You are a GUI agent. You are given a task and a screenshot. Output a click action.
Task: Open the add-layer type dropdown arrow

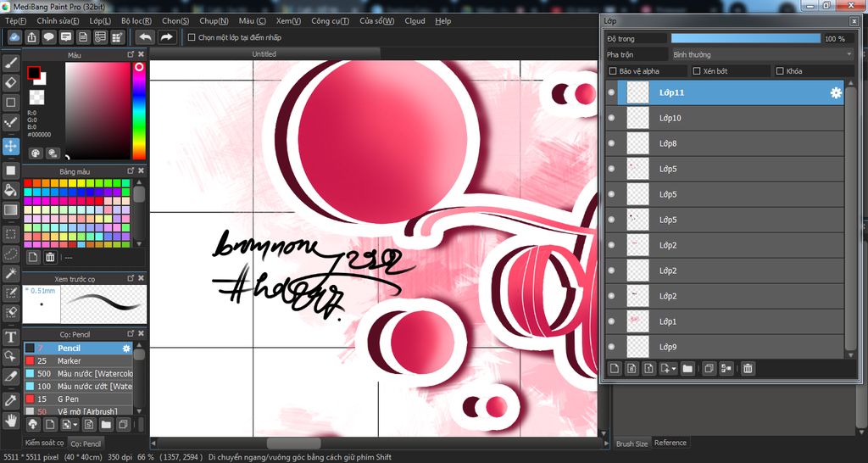(x=674, y=369)
